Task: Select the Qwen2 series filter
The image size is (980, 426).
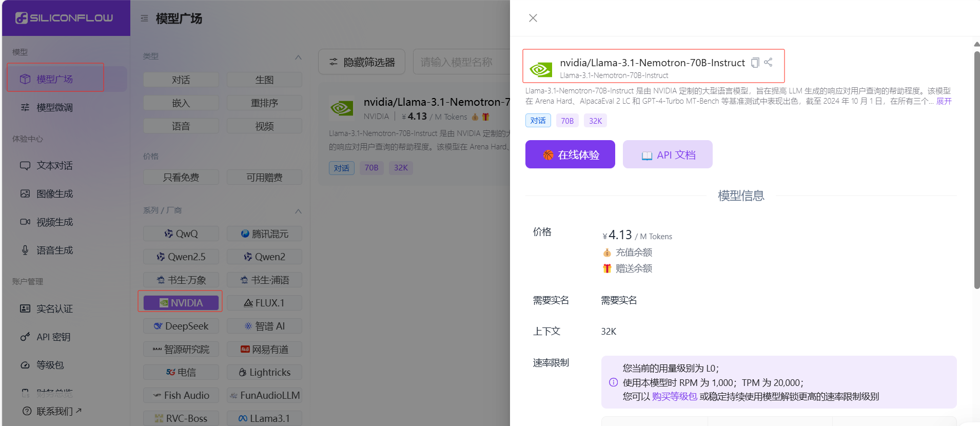Action: 264,257
